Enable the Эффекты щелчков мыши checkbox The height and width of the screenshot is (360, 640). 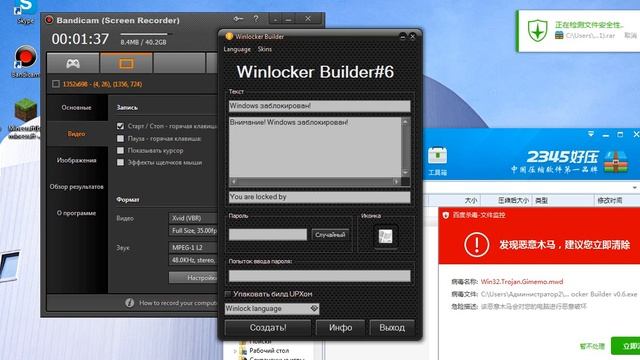(120, 162)
